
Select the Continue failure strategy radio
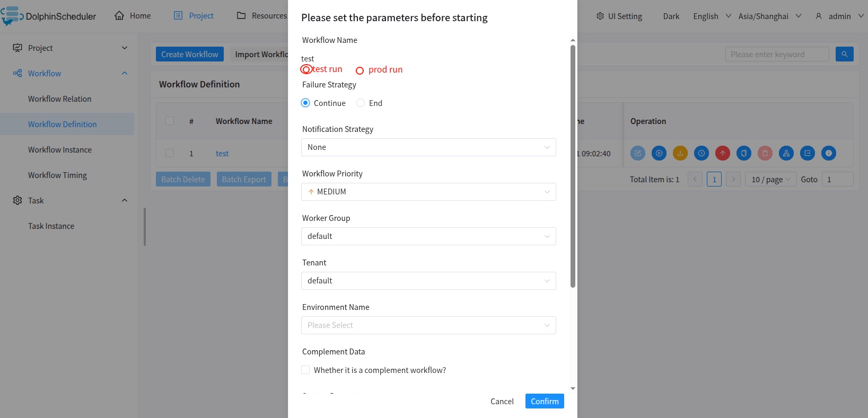click(x=305, y=103)
